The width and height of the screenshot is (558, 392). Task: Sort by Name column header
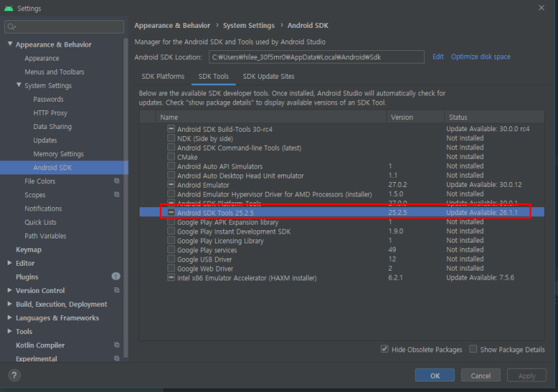(271, 117)
